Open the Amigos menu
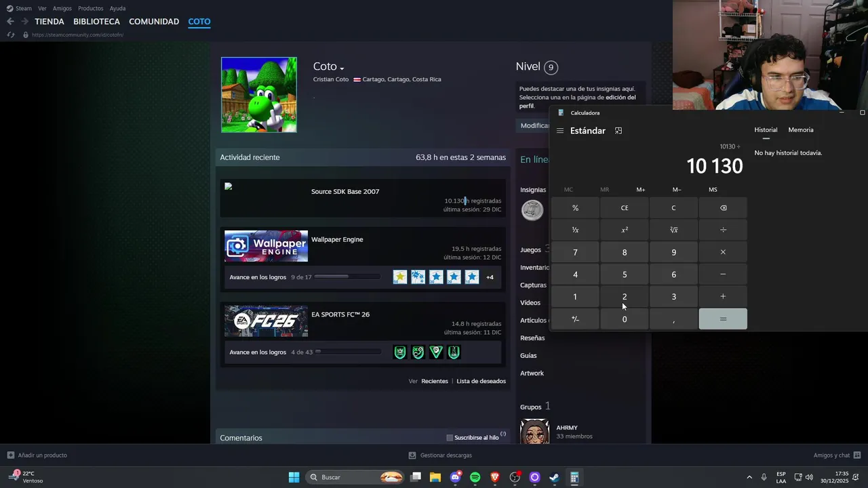Image resolution: width=868 pixels, height=488 pixels. pyautogui.click(x=62, y=8)
